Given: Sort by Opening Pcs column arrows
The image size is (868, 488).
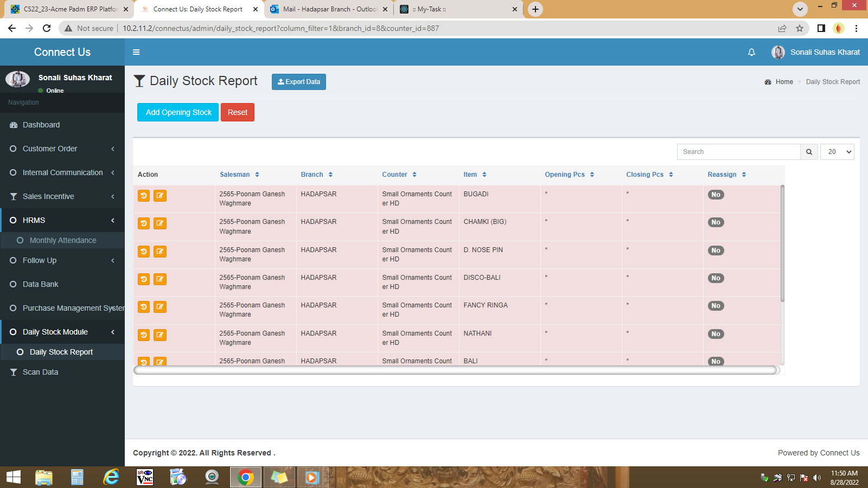Looking at the screenshot, I should [592, 175].
